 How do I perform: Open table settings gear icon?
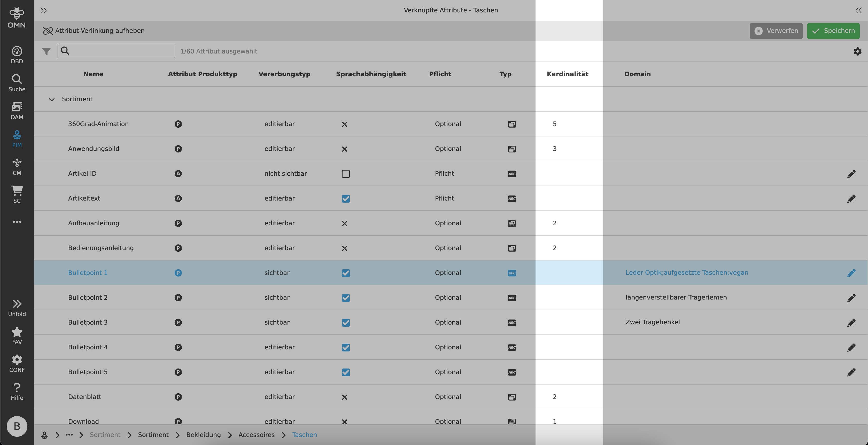[x=857, y=51]
